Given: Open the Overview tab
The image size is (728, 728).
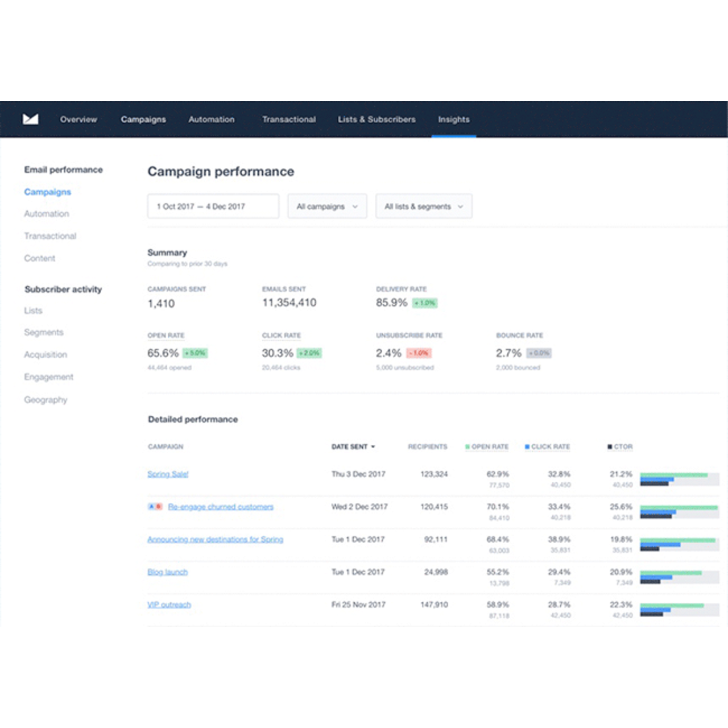Looking at the screenshot, I should point(78,119).
